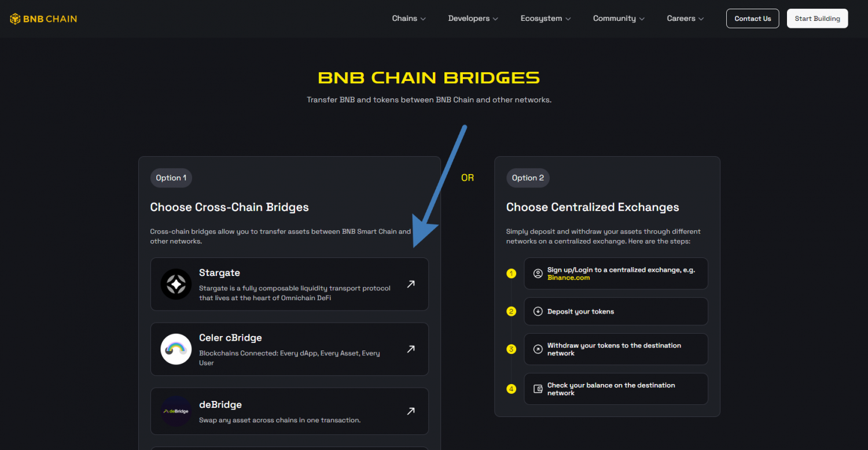The image size is (868, 450).
Task: Follow the Binance.com link
Action: 568,278
